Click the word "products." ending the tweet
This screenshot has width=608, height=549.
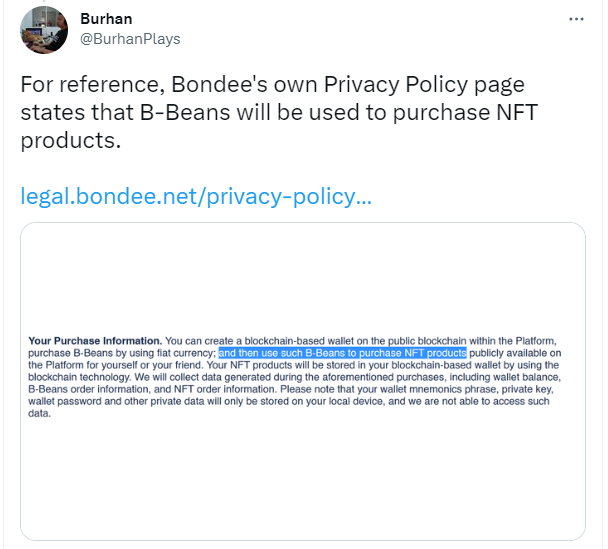[70, 140]
